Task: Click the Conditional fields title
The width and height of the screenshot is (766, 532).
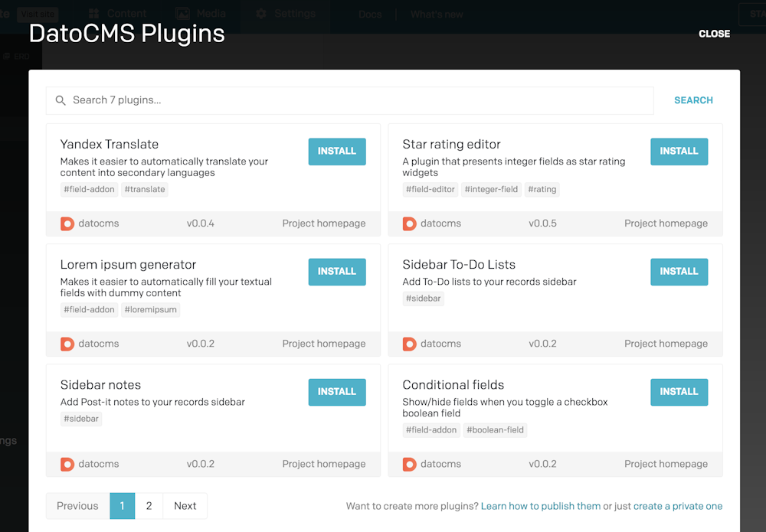Action: (x=453, y=385)
